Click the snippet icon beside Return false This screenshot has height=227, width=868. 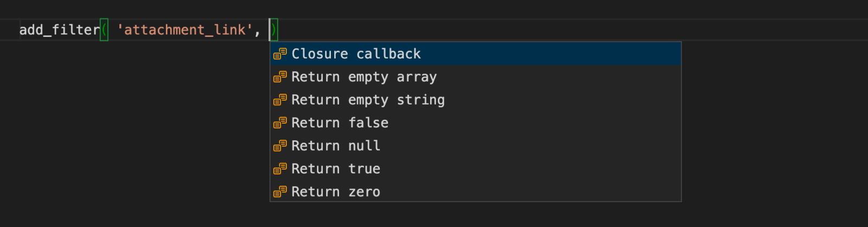click(x=280, y=122)
